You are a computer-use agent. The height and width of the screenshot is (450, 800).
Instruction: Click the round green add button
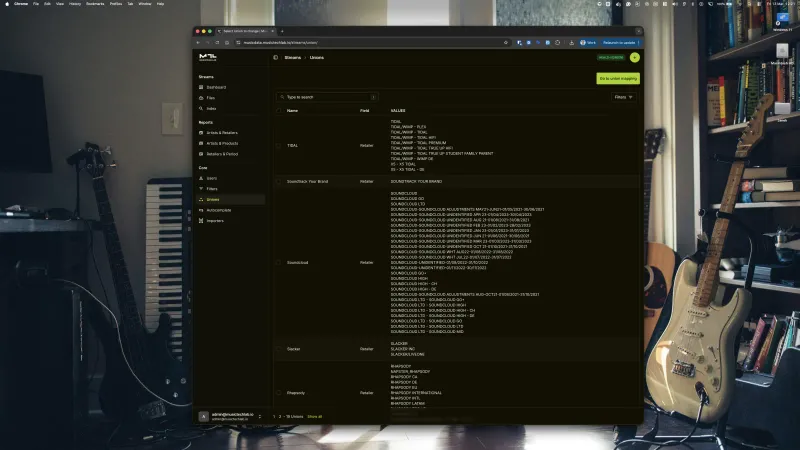(x=634, y=58)
